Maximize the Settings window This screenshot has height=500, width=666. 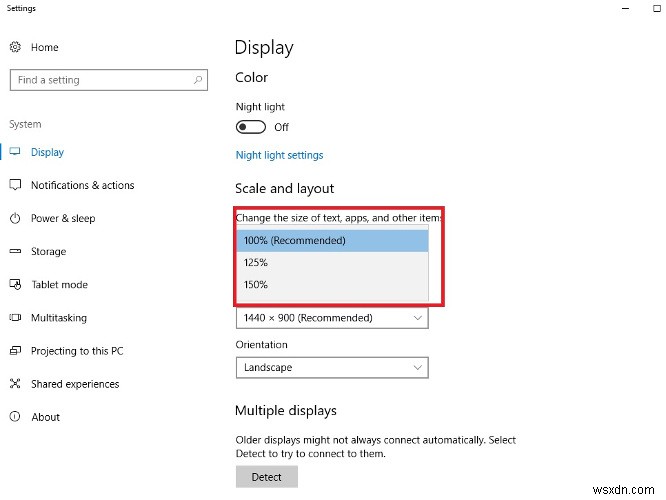(657, 8)
